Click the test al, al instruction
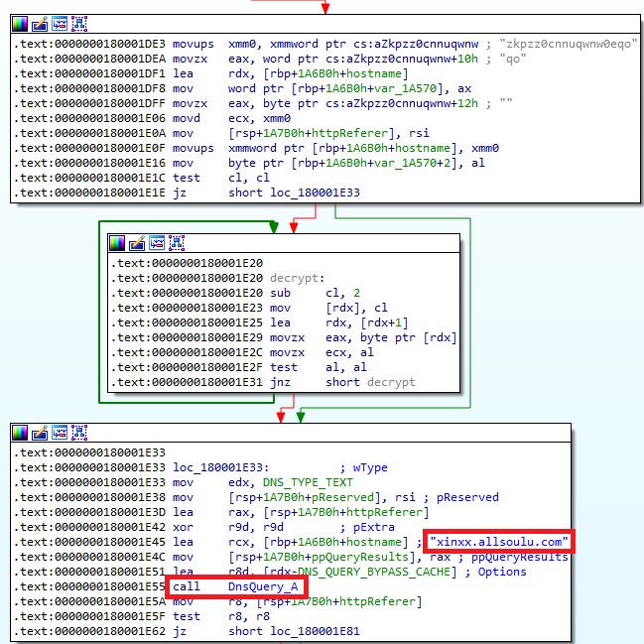The height and width of the screenshot is (644, 644). point(319,367)
